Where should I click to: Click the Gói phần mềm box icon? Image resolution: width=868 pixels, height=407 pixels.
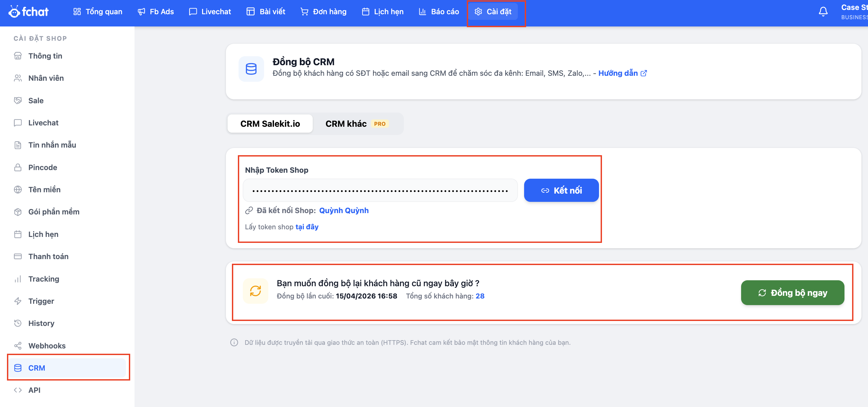18,212
